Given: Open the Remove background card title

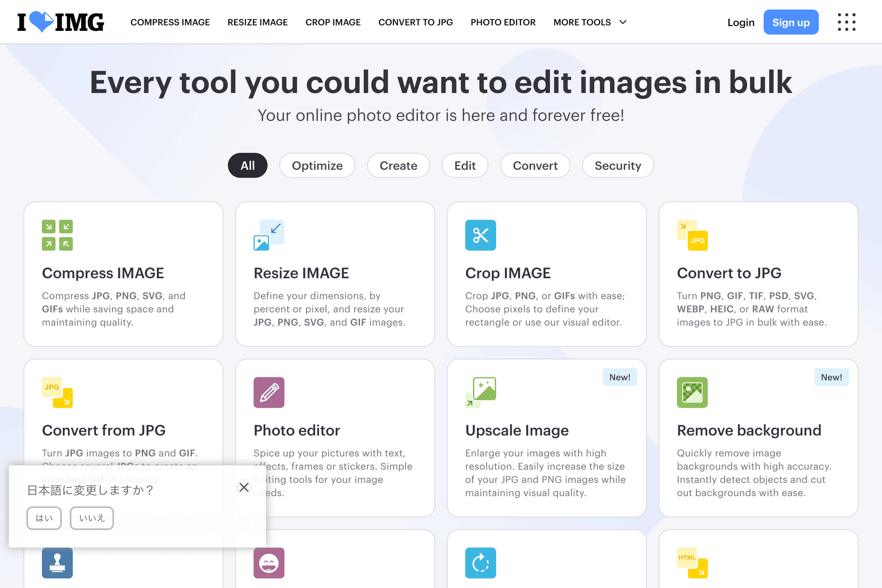Looking at the screenshot, I should coord(749,430).
